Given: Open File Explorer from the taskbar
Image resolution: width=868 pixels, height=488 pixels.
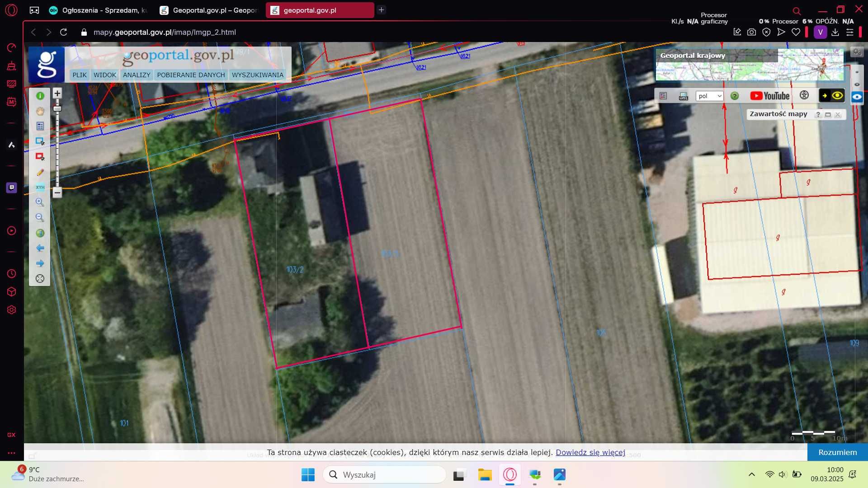Looking at the screenshot, I should tap(485, 474).
